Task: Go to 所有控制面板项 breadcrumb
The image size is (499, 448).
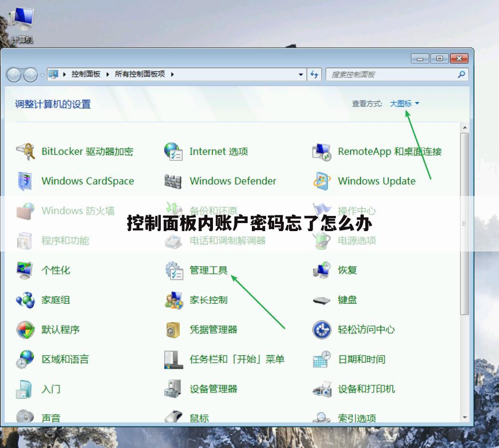Action: 140,74
